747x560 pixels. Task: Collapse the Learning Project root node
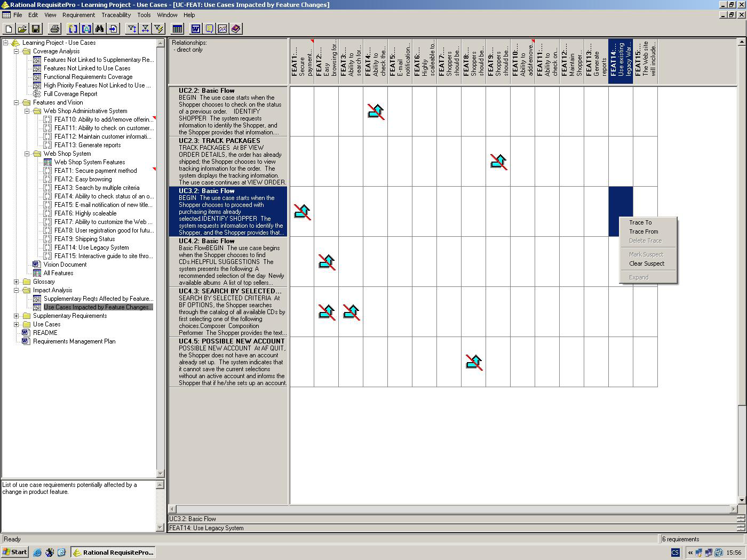6,43
